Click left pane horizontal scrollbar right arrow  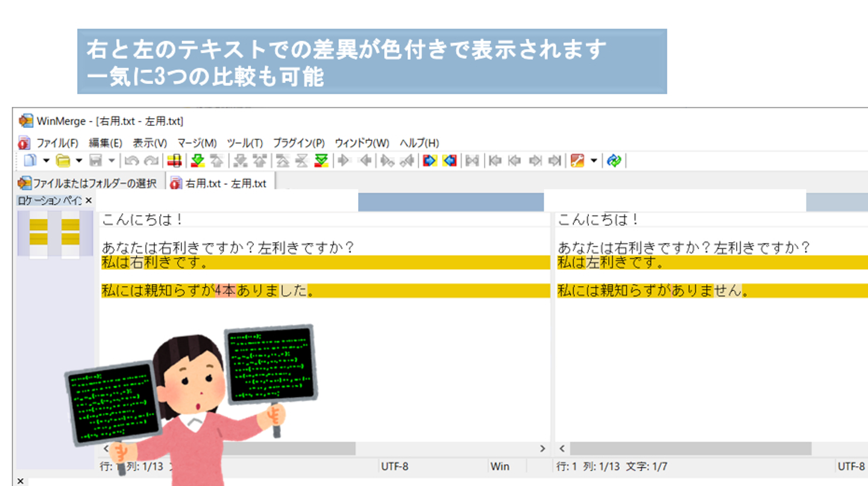click(x=542, y=449)
